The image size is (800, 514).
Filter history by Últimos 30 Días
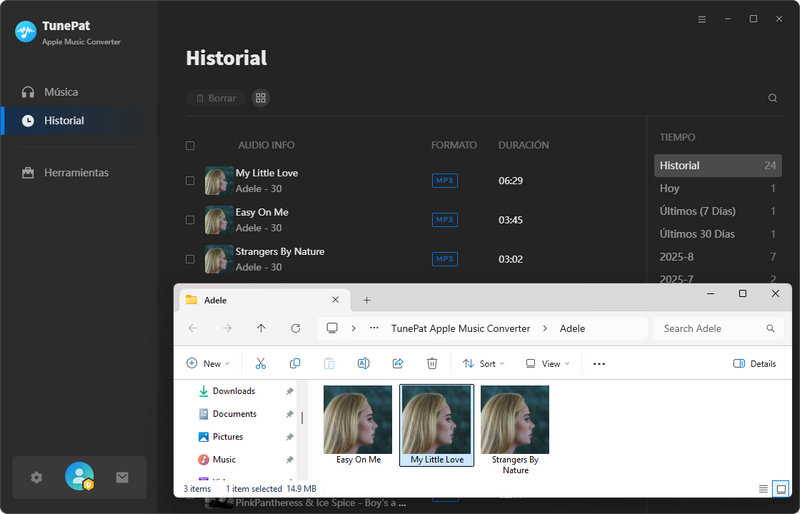(697, 234)
